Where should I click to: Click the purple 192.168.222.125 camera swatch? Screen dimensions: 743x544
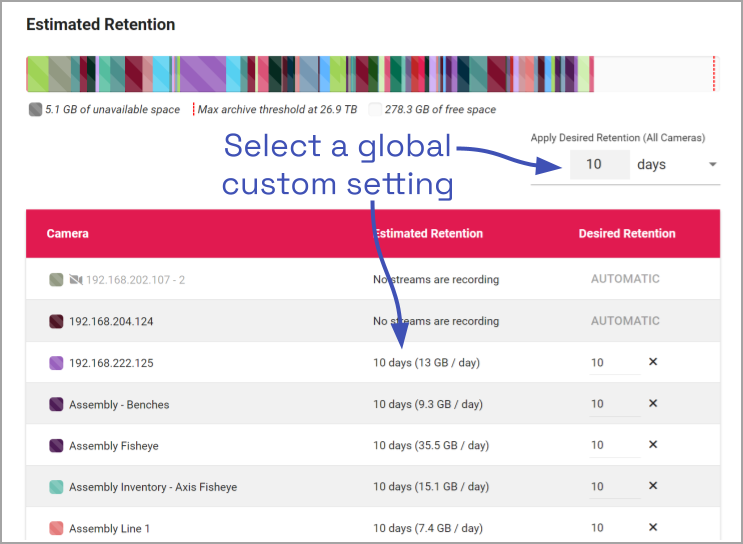pyautogui.click(x=57, y=363)
